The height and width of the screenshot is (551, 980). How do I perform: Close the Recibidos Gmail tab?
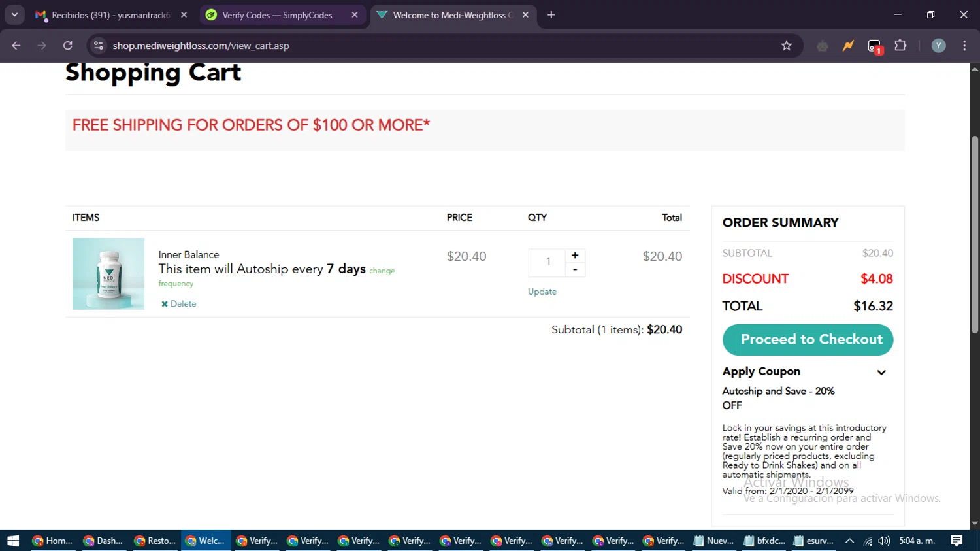pyautogui.click(x=184, y=14)
